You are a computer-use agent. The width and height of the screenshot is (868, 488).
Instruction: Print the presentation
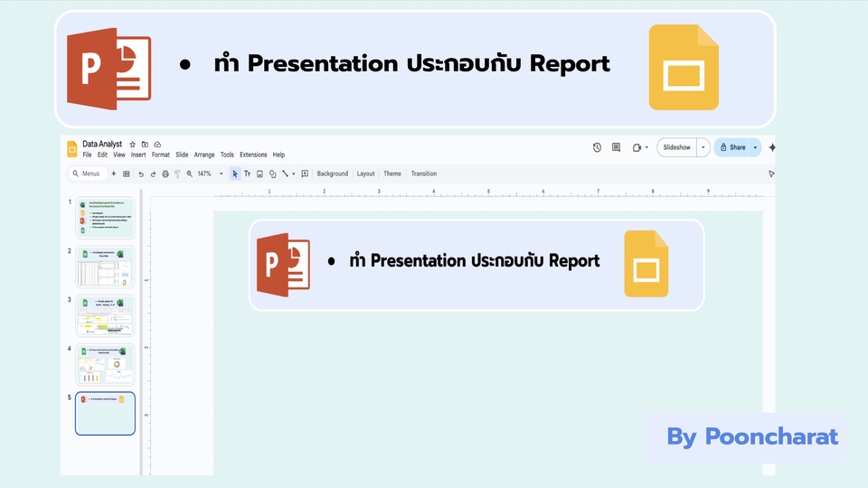[165, 174]
